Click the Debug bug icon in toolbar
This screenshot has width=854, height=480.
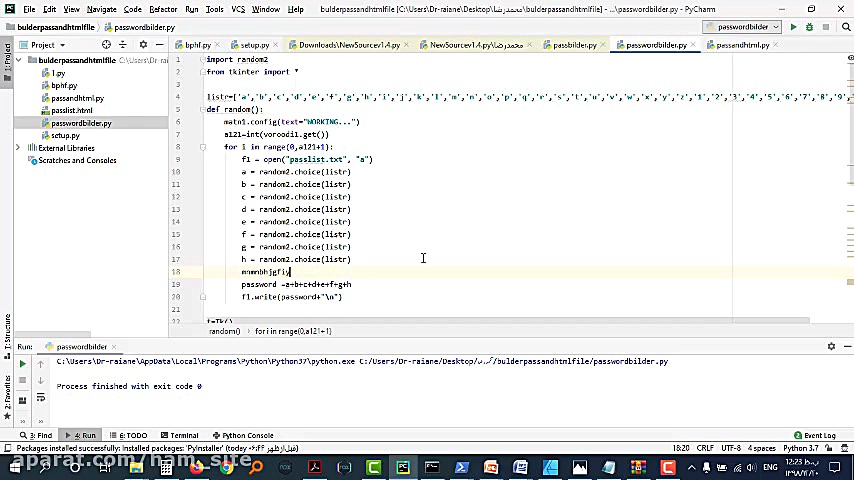[x=807, y=27]
